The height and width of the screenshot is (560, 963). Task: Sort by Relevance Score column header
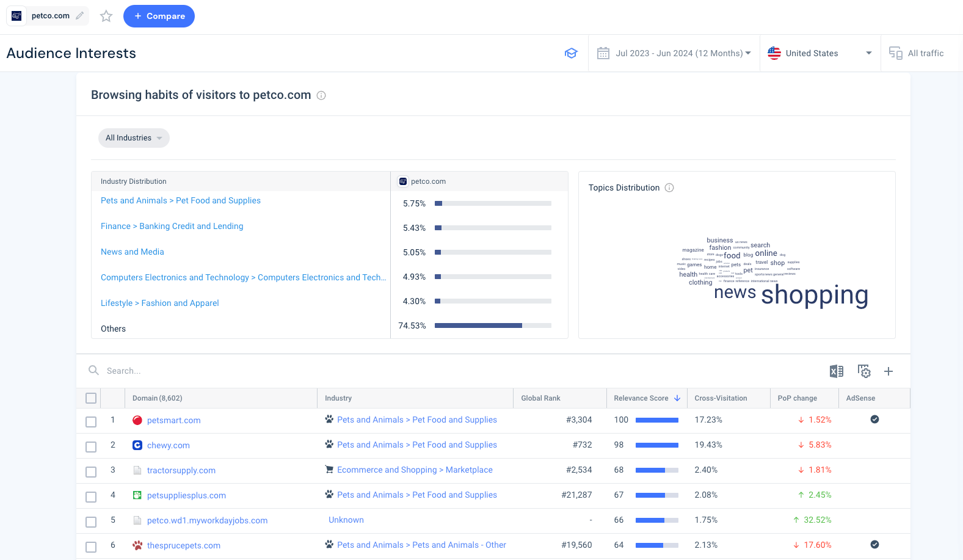(x=641, y=398)
